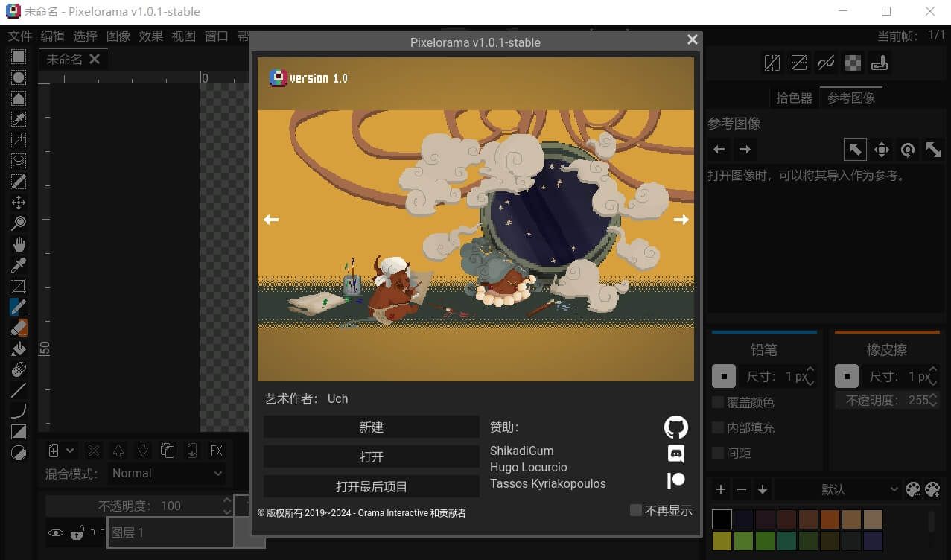
Task: Clone the current layer
Action: (168, 451)
